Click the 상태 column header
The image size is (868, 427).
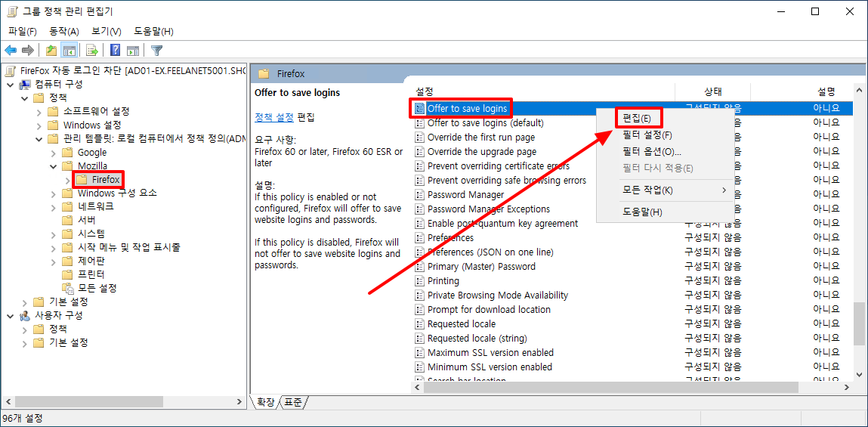pyautogui.click(x=712, y=92)
